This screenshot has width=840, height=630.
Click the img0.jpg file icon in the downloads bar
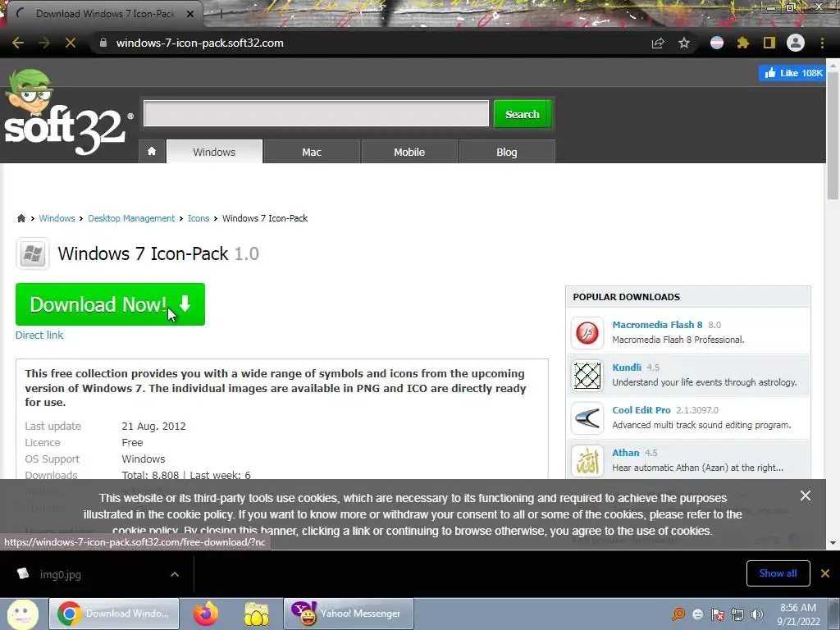[x=23, y=573]
